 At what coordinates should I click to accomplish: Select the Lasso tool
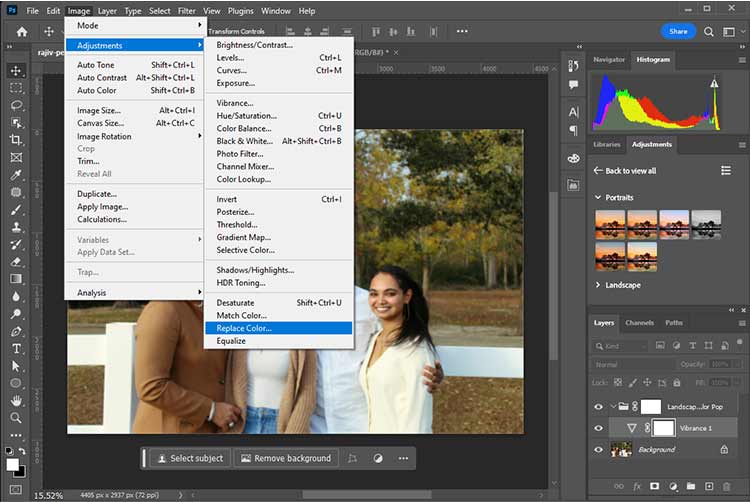click(x=16, y=105)
